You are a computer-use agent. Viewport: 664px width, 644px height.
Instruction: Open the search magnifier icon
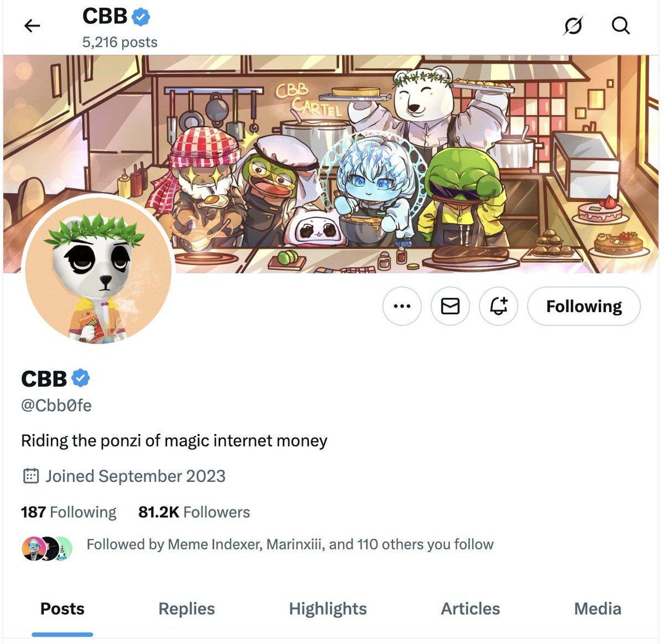(x=621, y=25)
